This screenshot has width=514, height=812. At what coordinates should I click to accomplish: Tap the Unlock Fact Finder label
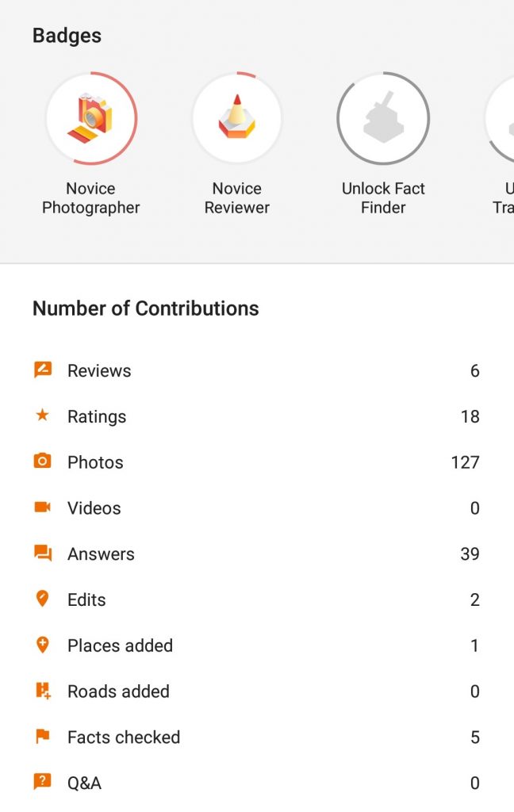pyautogui.click(x=383, y=197)
